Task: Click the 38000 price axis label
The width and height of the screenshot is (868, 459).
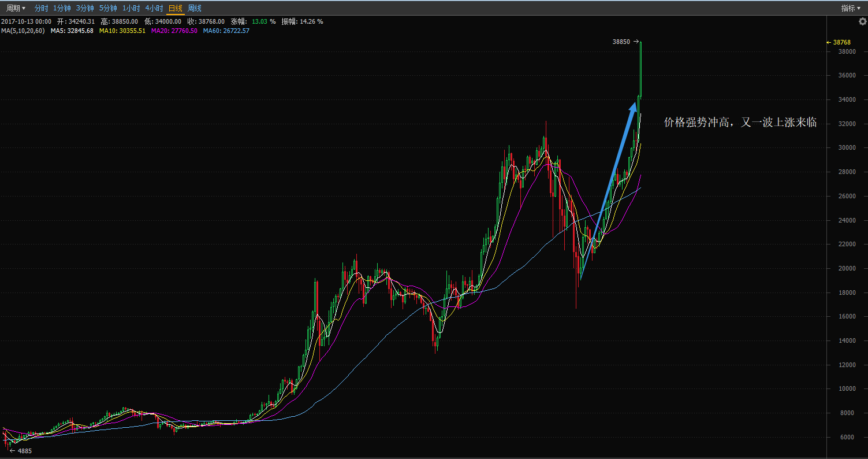Action: click(847, 51)
